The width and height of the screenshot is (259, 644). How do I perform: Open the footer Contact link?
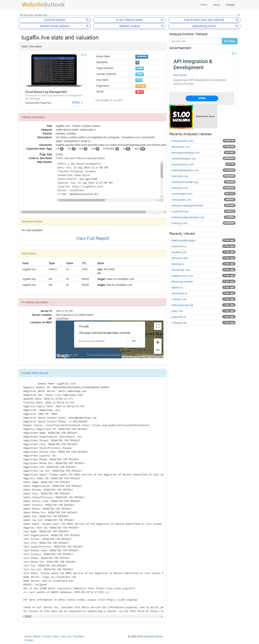click(x=29, y=640)
